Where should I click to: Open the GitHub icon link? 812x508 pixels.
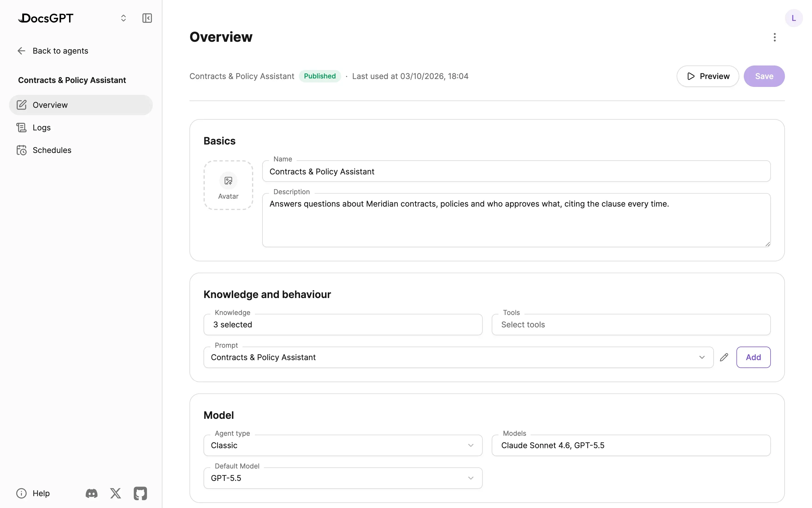click(140, 493)
